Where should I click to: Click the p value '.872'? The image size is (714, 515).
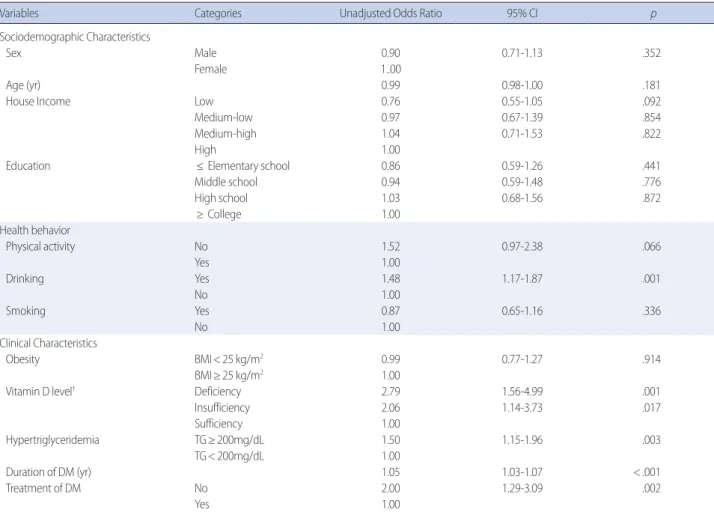coord(652,198)
